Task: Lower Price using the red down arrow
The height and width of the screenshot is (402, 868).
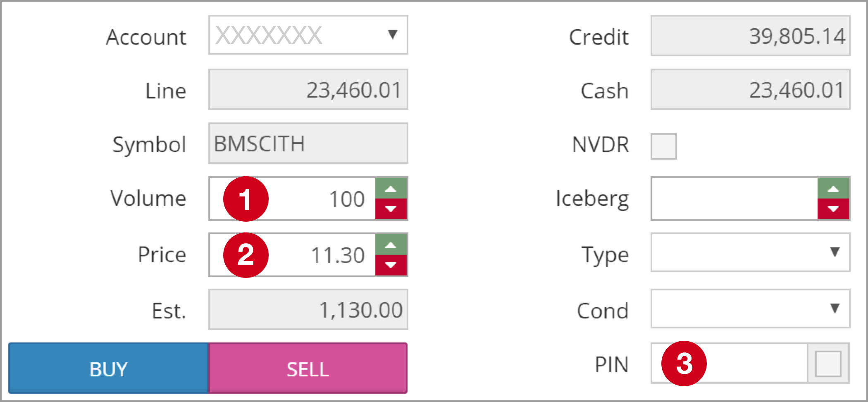Action: point(391,265)
